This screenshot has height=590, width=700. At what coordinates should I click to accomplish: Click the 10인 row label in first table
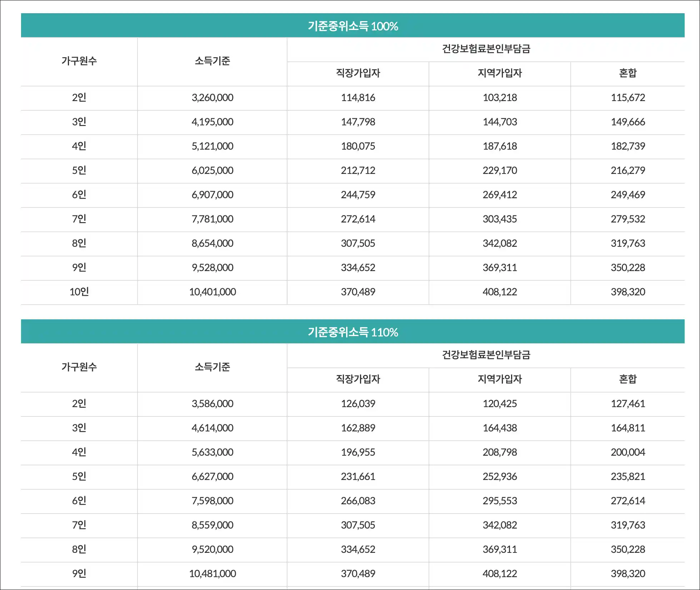click(79, 292)
